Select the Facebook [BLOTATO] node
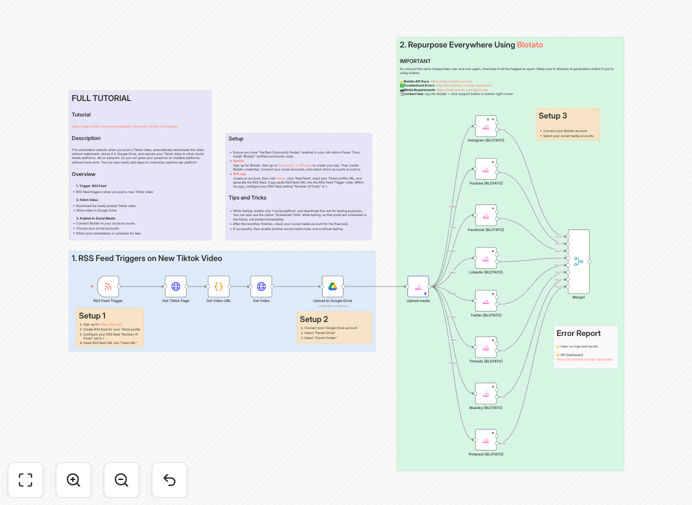The width and height of the screenshot is (692, 505). click(486, 215)
